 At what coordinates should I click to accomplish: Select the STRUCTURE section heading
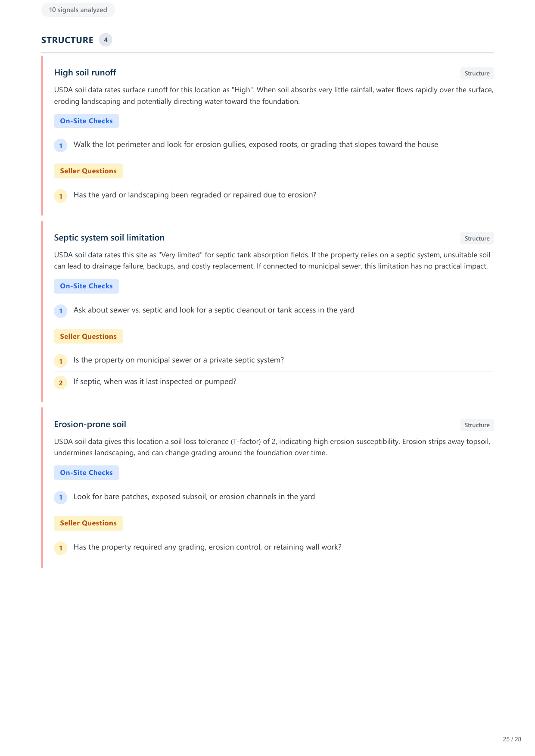click(x=67, y=40)
